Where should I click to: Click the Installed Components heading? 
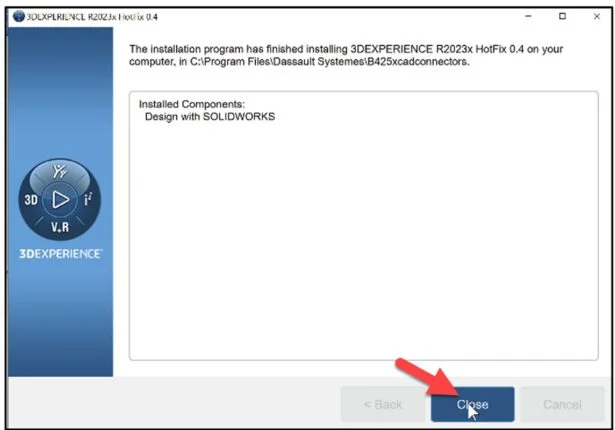pos(191,104)
